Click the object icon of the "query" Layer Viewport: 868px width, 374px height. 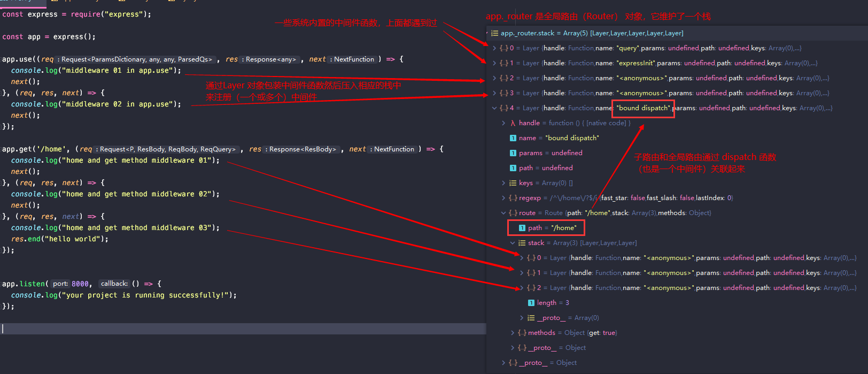tap(504, 48)
